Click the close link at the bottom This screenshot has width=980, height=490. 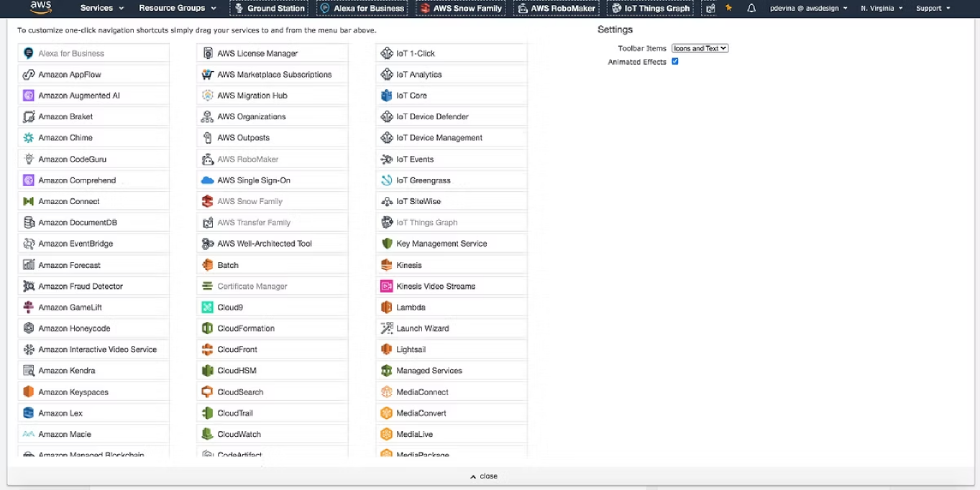484,476
